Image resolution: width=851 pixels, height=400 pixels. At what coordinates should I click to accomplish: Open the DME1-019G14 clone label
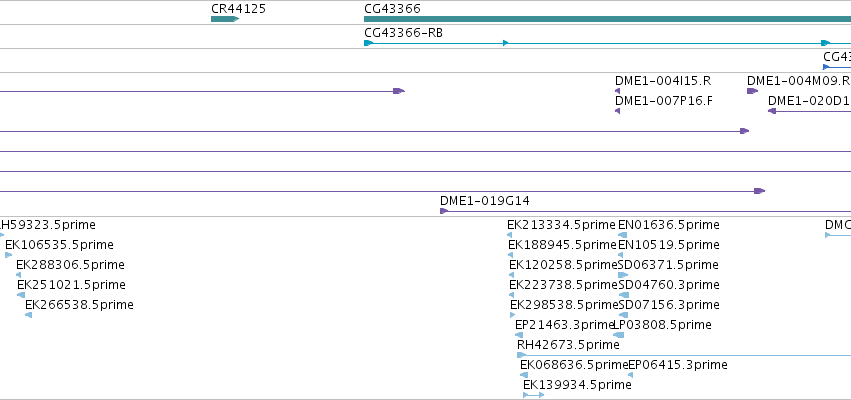pyautogui.click(x=485, y=201)
